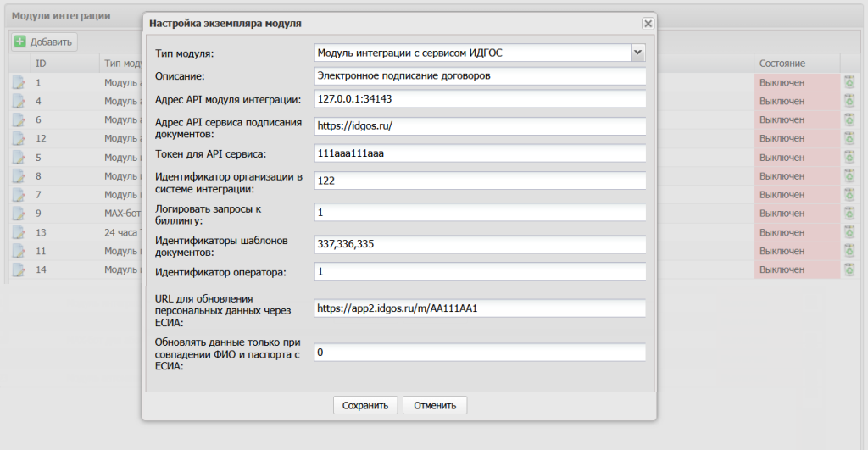868x450 pixels.
Task: Click edit icon for row ID 13
Action: [x=19, y=232]
